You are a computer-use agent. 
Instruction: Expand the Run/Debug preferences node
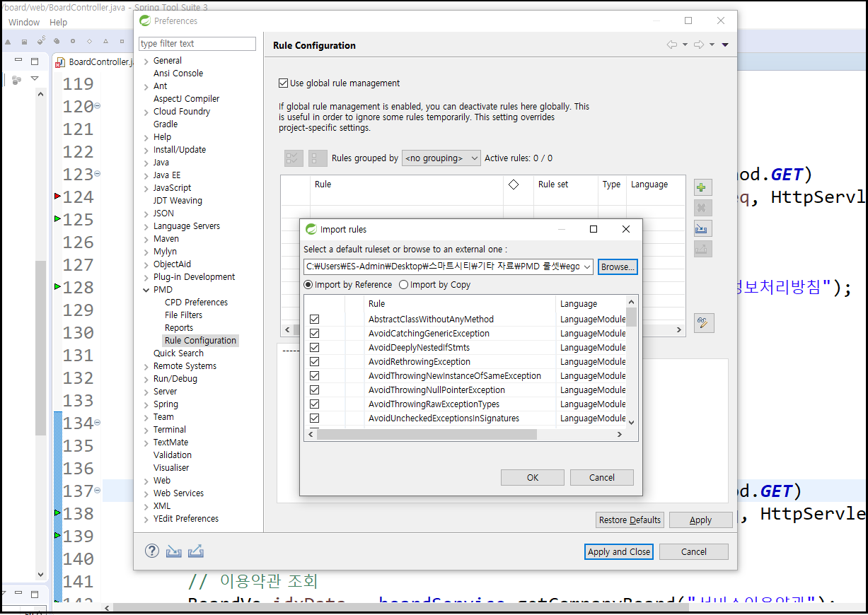tap(146, 379)
